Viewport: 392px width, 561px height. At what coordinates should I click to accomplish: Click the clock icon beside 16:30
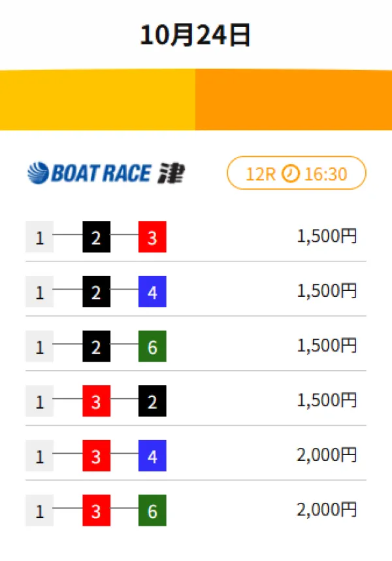(x=291, y=173)
